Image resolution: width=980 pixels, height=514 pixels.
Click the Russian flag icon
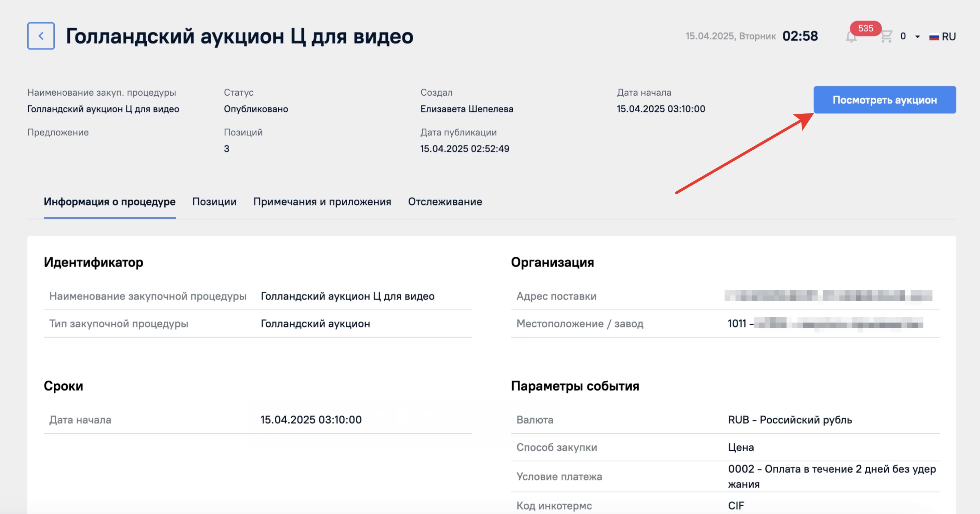point(934,37)
